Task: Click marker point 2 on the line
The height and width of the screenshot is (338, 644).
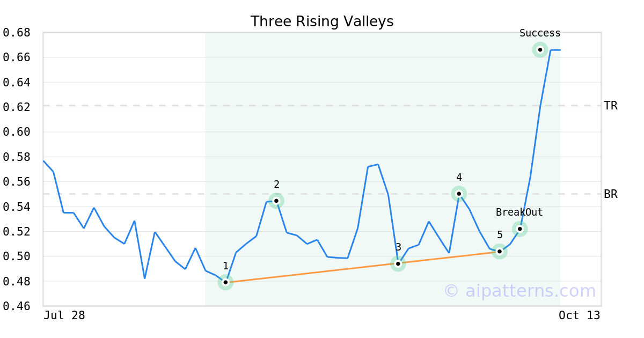Action: point(276,201)
